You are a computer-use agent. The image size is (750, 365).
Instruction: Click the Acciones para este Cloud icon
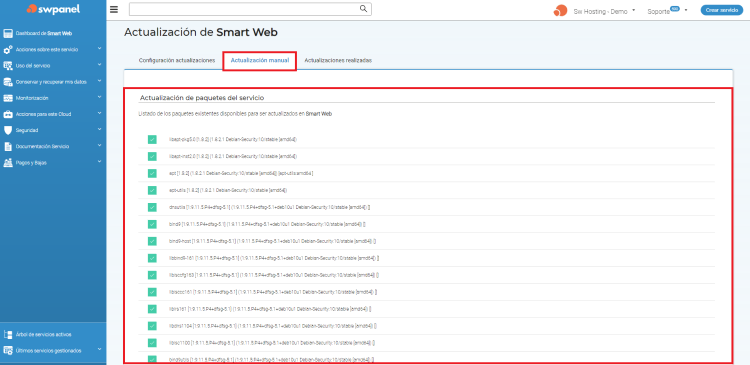[x=8, y=114]
